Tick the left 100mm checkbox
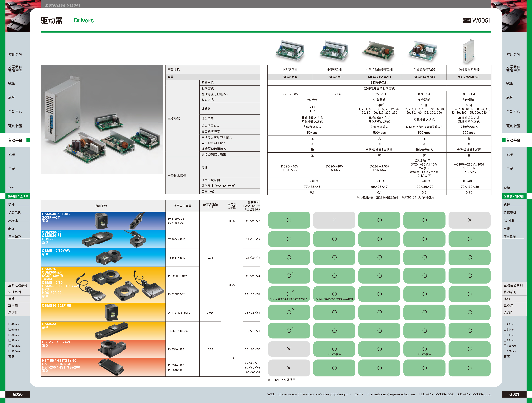 click(10, 346)
